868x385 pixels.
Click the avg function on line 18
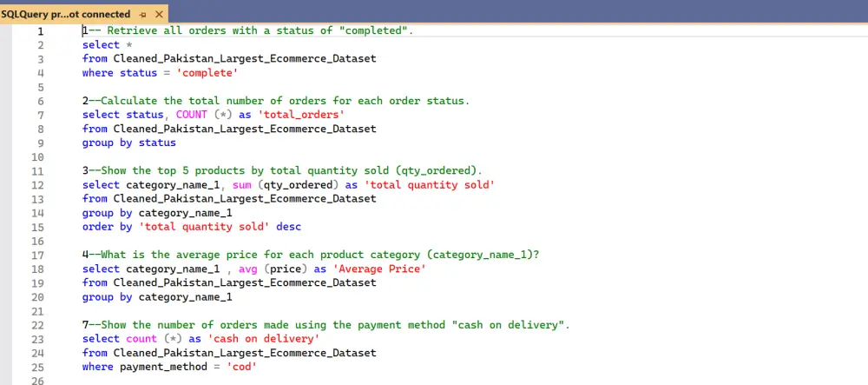click(247, 269)
